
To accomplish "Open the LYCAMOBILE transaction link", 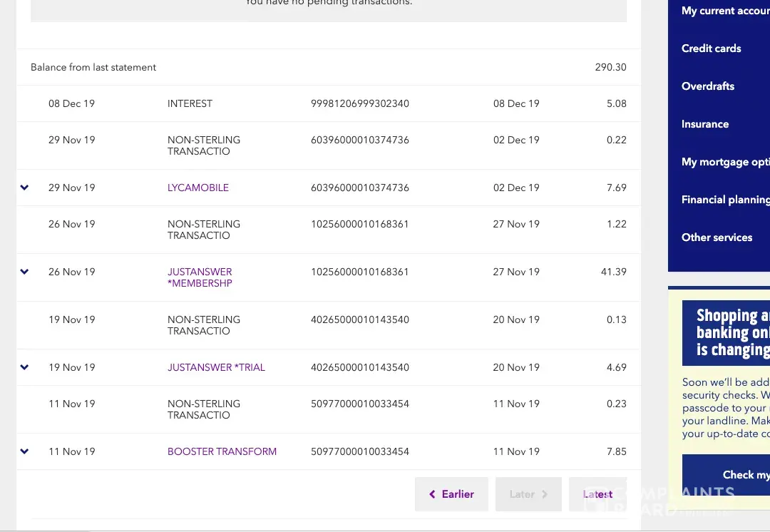I will tap(198, 188).
